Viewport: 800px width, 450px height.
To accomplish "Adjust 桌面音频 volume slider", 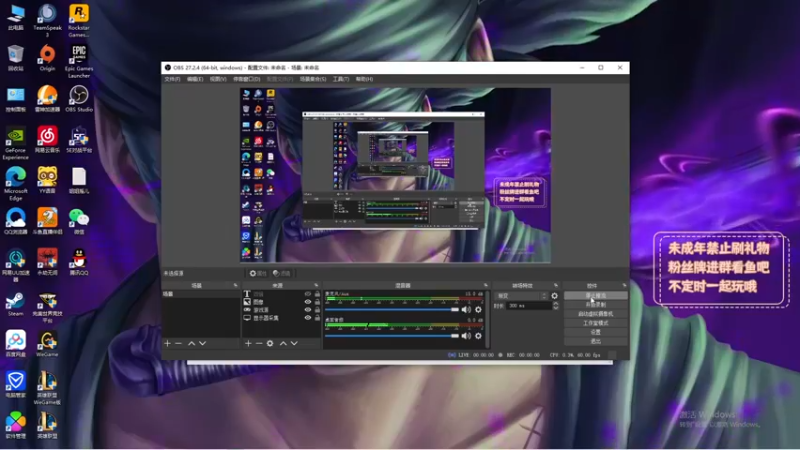I will (392, 336).
